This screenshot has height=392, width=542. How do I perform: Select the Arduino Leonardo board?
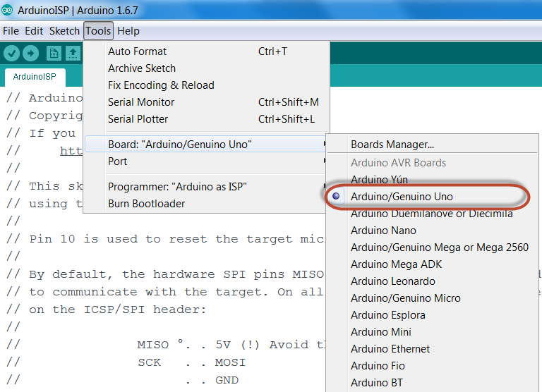(433, 281)
